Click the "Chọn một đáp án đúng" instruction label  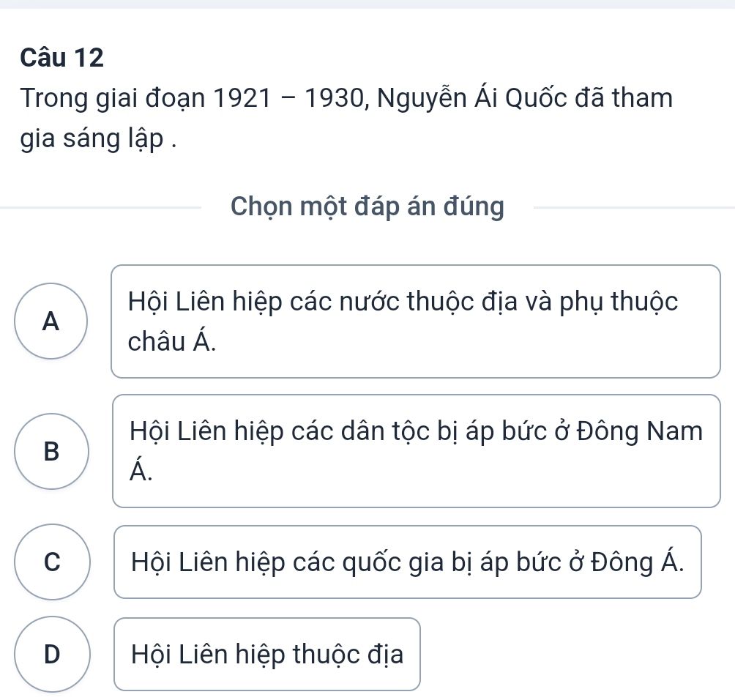click(367, 208)
